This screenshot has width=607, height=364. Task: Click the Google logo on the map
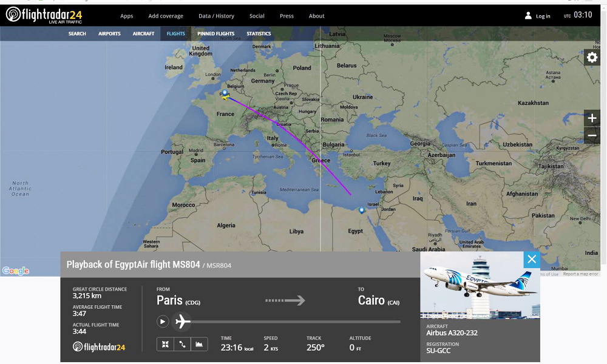[16, 271]
